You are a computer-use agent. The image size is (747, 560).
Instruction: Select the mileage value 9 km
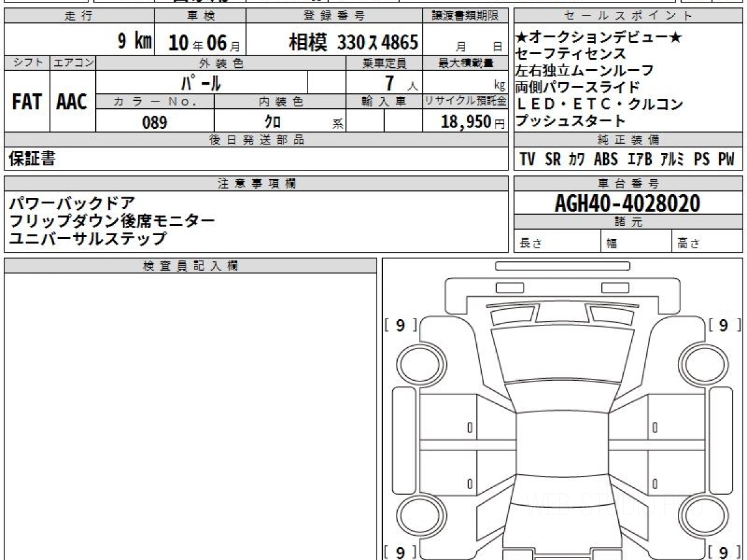135,42
